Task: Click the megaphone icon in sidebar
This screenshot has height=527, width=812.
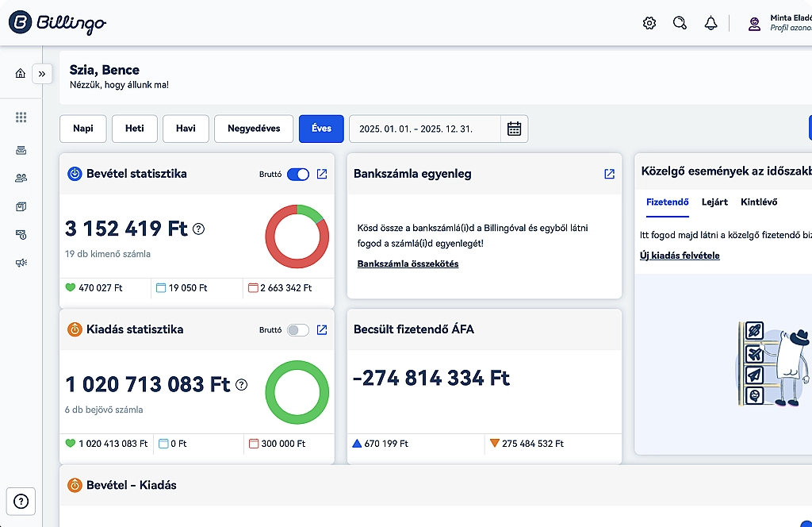Action: tap(21, 263)
